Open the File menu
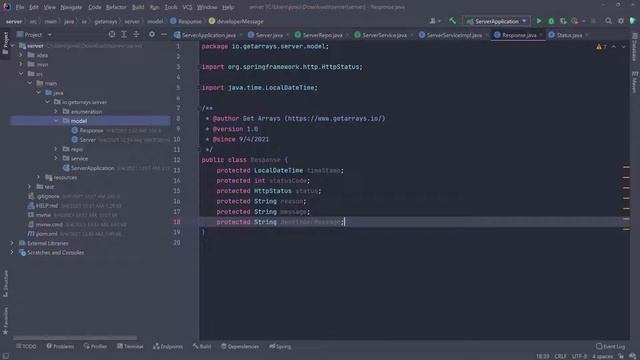This screenshot has width=640, height=360. (20, 7)
